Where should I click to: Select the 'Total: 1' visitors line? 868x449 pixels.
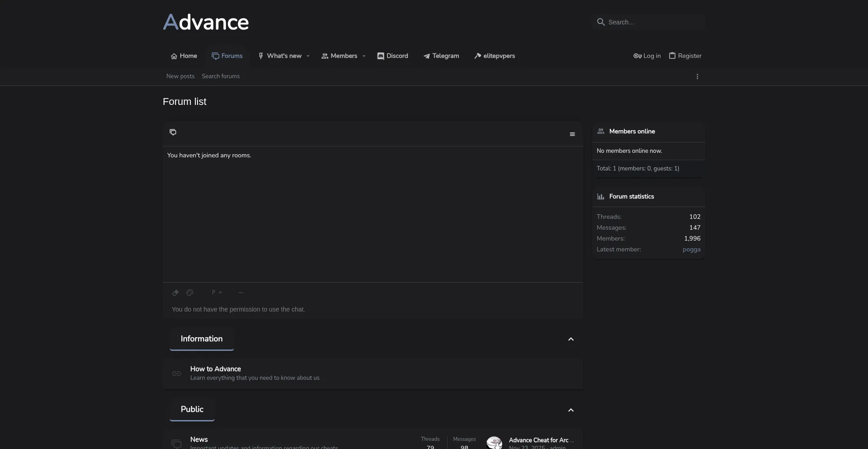[638, 169]
